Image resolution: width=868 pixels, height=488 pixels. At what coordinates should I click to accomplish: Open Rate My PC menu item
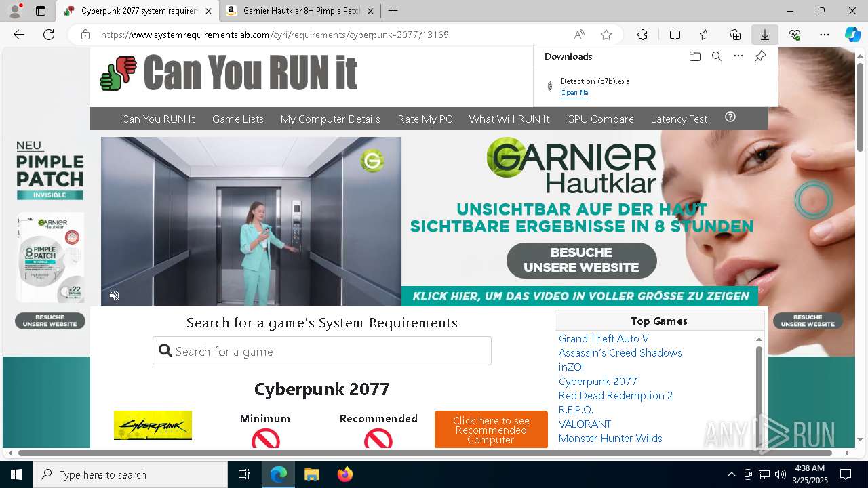click(425, 119)
